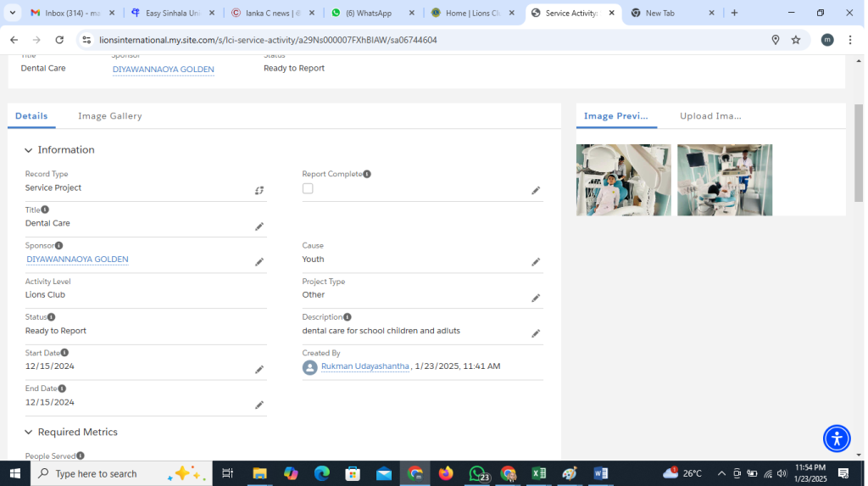868x486 pixels.
Task: Open DIYAWANNAOYA GOLDEN link in header
Action: pyautogui.click(x=164, y=70)
